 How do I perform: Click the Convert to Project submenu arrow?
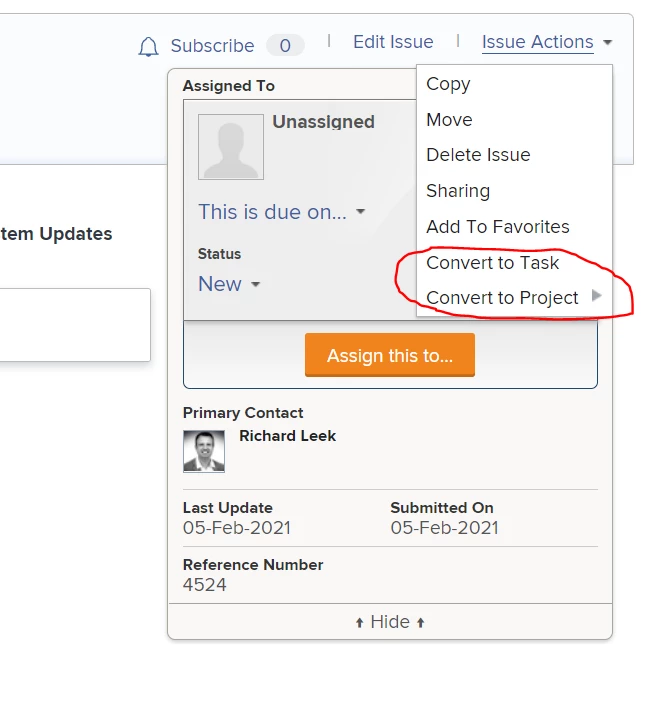pos(597,296)
